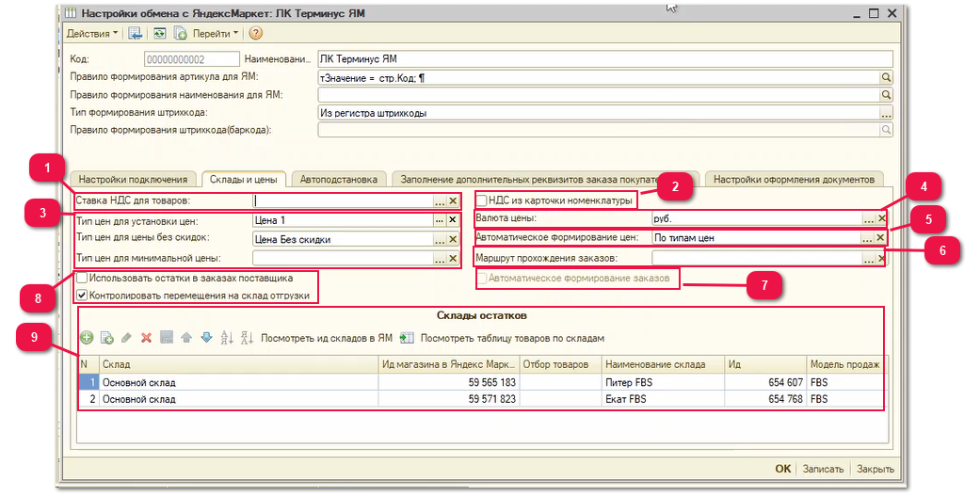Switch to Настройки подключения tab
The height and width of the screenshot is (496, 980).
[x=133, y=179]
